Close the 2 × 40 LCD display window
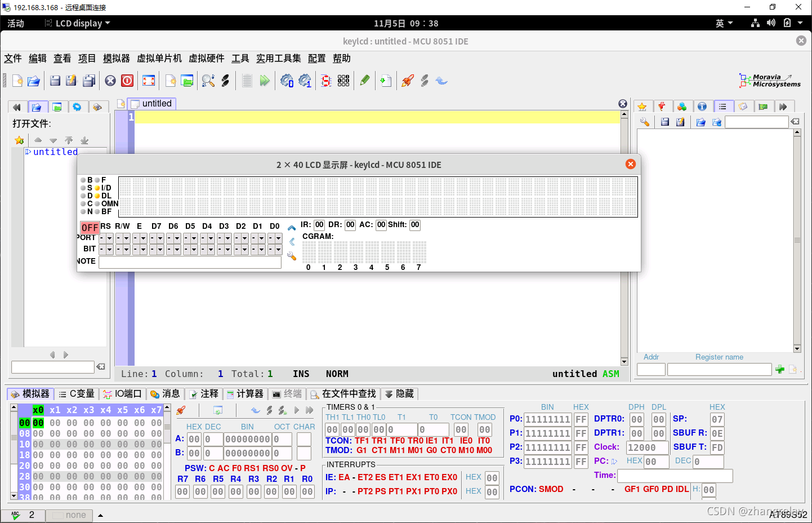This screenshot has width=812, height=523. 631,164
